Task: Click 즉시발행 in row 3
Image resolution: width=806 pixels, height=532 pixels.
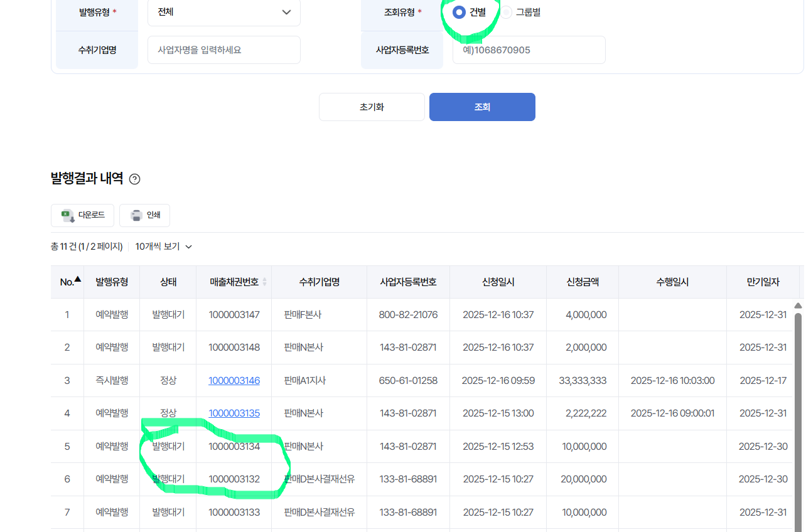Action: (112, 380)
